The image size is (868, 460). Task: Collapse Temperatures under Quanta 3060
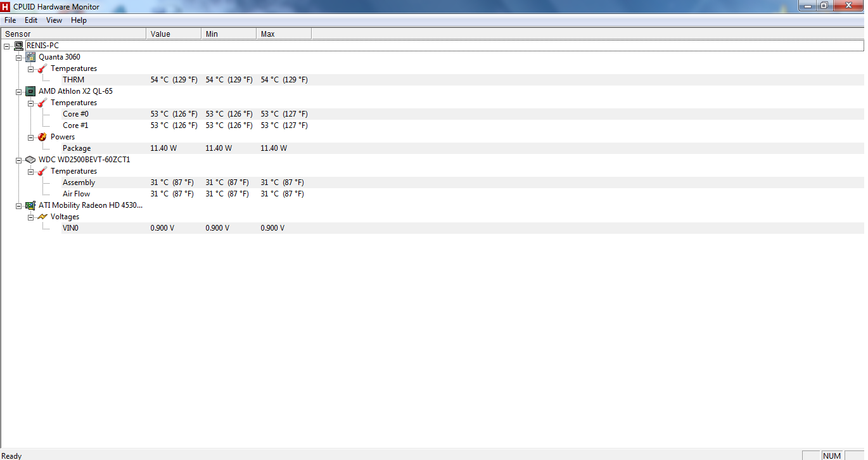[x=30, y=68]
